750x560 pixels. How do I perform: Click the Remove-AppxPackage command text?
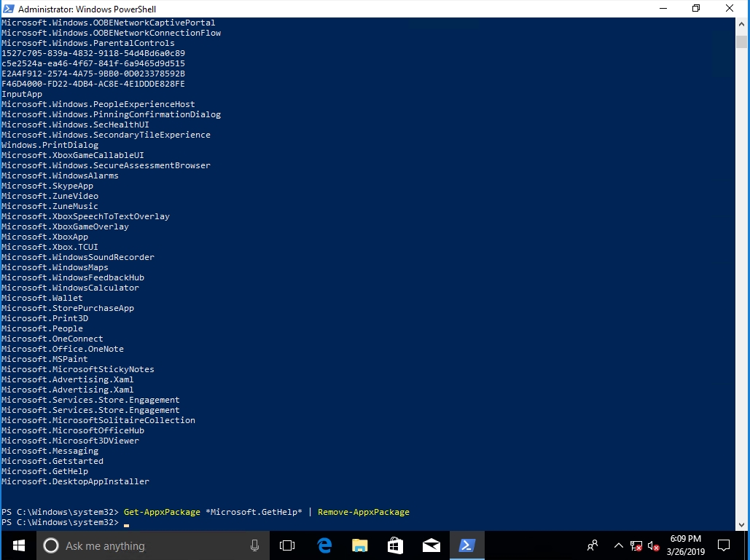pyautogui.click(x=364, y=512)
